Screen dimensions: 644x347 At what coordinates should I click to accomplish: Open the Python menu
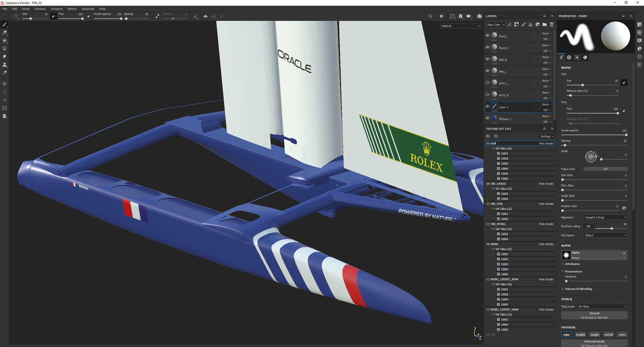pos(72,9)
